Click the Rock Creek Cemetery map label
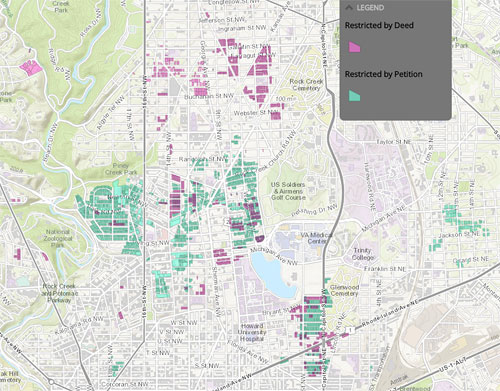Screen dimensions: 500x391 click(306, 85)
